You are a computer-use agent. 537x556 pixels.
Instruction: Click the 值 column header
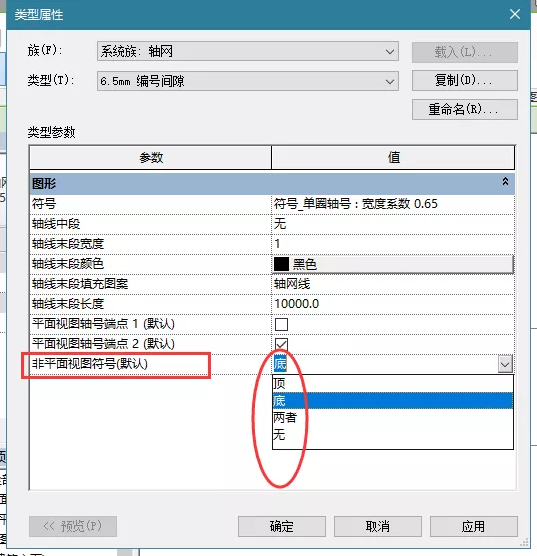pyautogui.click(x=393, y=157)
